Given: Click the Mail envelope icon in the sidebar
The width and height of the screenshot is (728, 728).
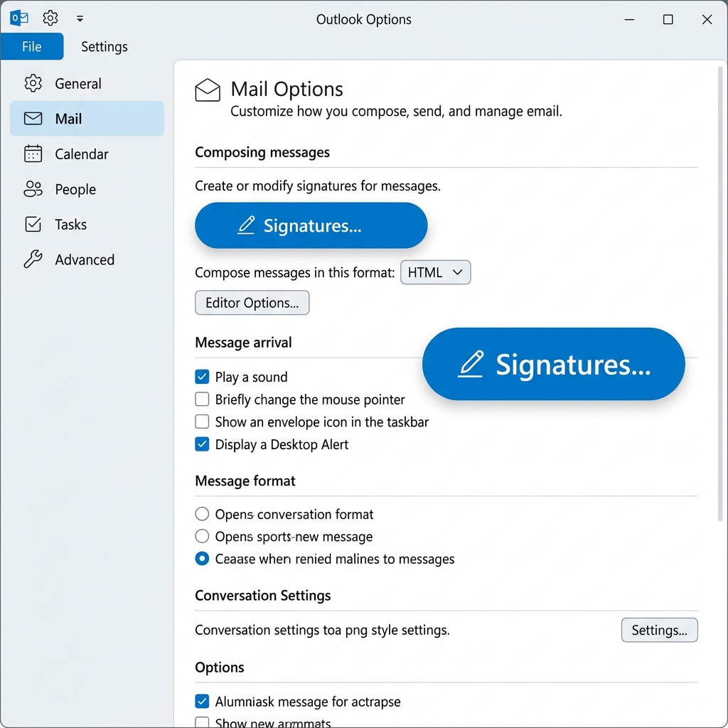Looking at the screenshot, I should click(33, 119).
